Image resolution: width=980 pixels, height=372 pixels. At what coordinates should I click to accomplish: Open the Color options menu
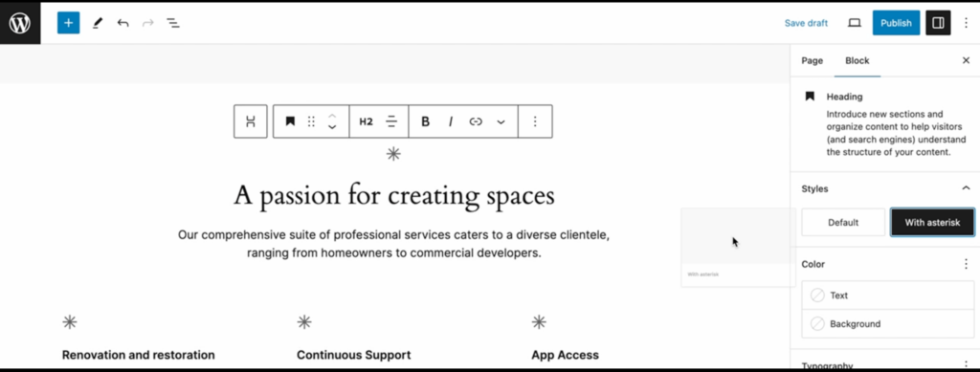[967, 264]
